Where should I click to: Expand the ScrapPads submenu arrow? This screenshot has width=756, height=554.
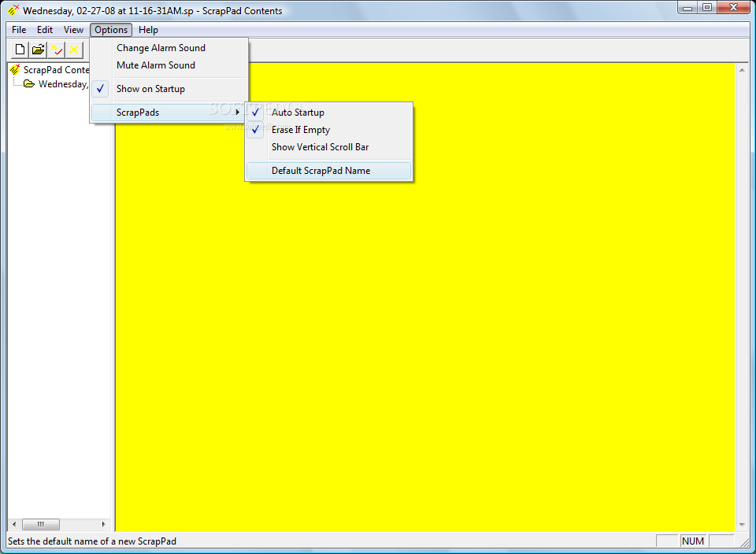[237, 113]
